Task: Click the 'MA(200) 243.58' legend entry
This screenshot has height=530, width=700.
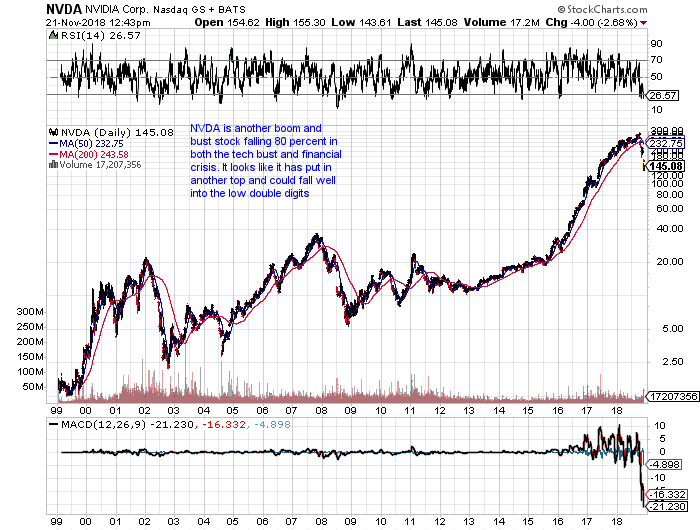Action: pos(94,154)
